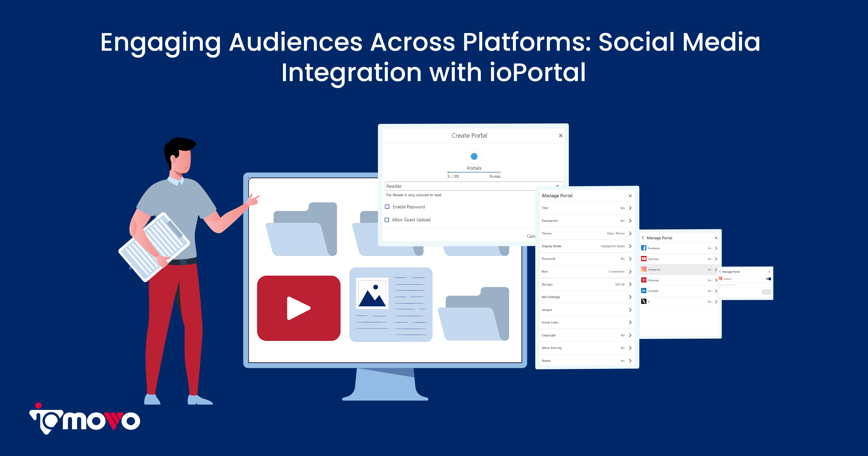
Task: Click the Enter Instagram link field
Action: coord(743,285)
